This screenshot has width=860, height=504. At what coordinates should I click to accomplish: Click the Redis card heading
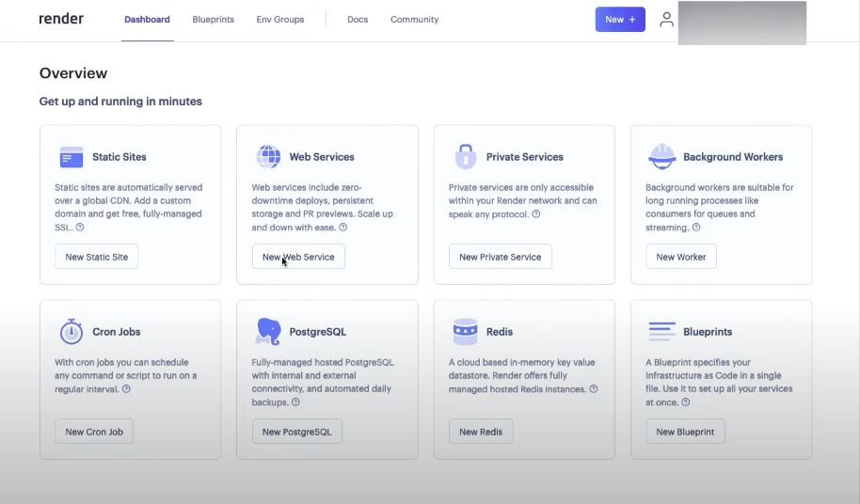point(500,331)
